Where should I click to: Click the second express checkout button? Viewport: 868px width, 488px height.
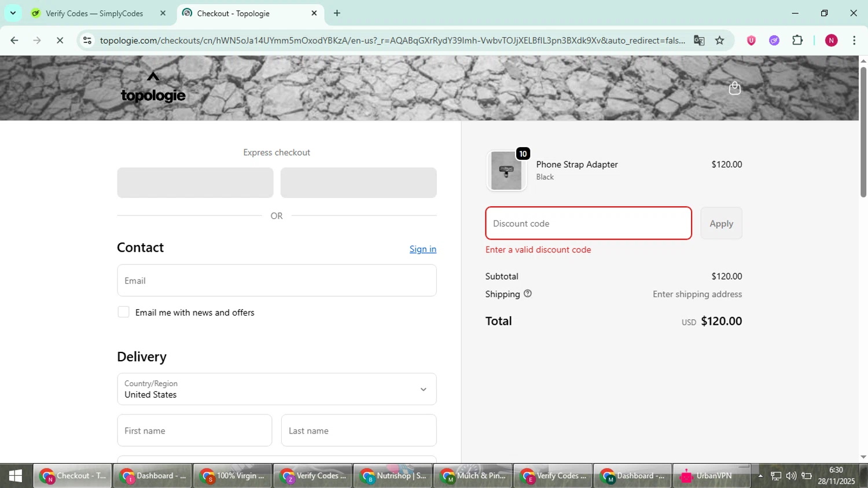point(358,183)
